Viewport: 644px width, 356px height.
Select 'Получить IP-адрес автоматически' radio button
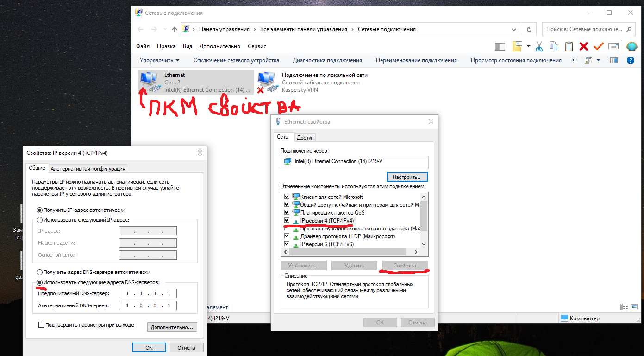40,210
